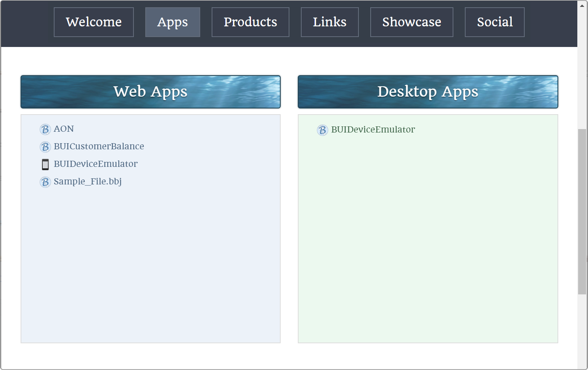Click the Web Apps header banner
The width and height of the screenshot is (588, 370).
click(151, 92)
